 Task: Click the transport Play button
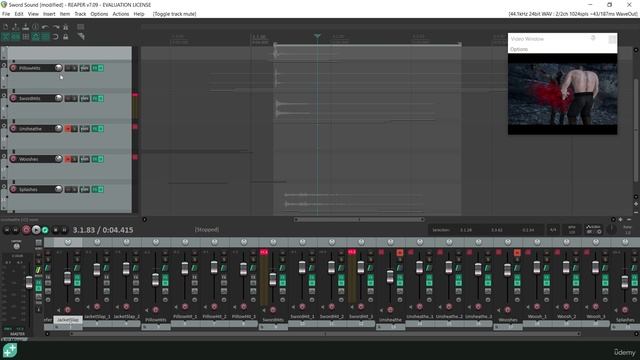point(36,230)
